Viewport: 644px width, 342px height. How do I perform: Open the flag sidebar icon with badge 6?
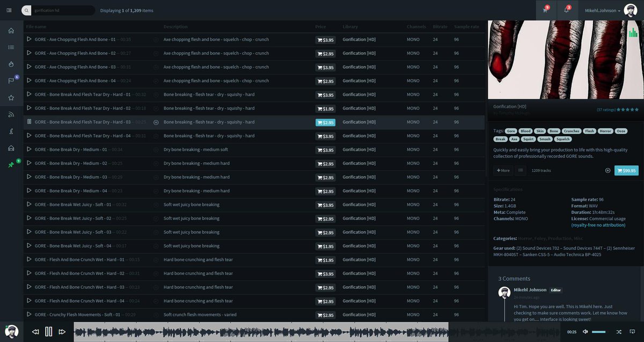point(11,81)
